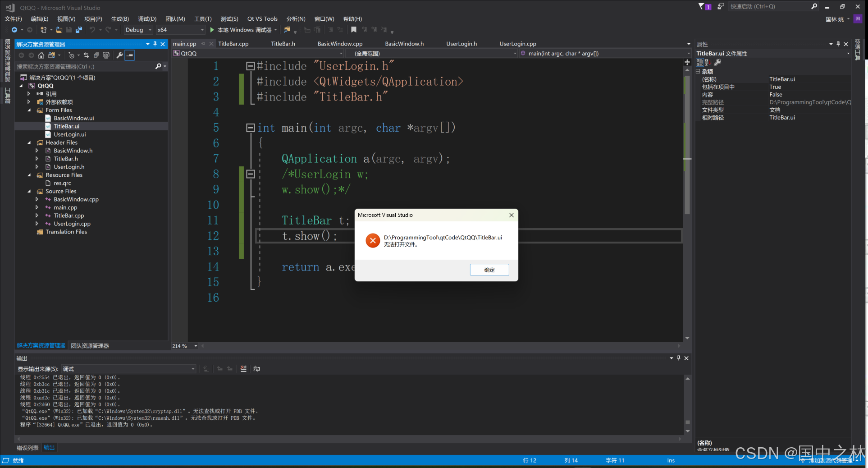Toggle word wrap in output panel

[x=257, y=369]
